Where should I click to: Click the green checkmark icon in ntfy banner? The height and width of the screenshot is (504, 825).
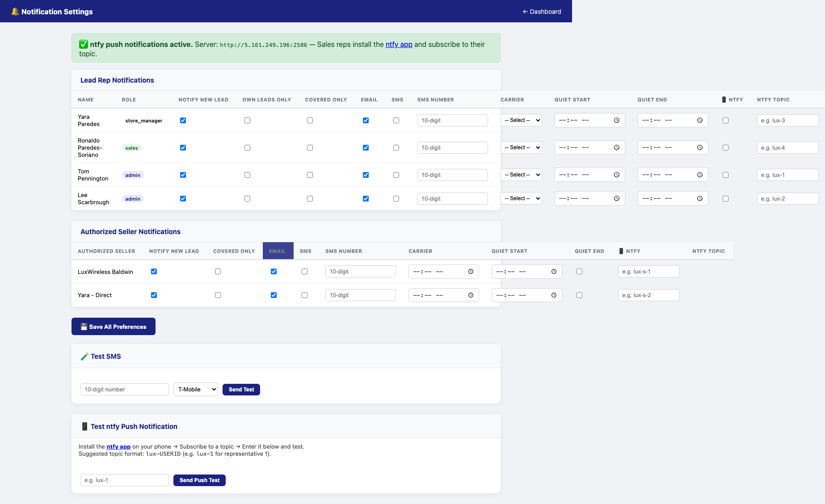(x=84, y=44)
